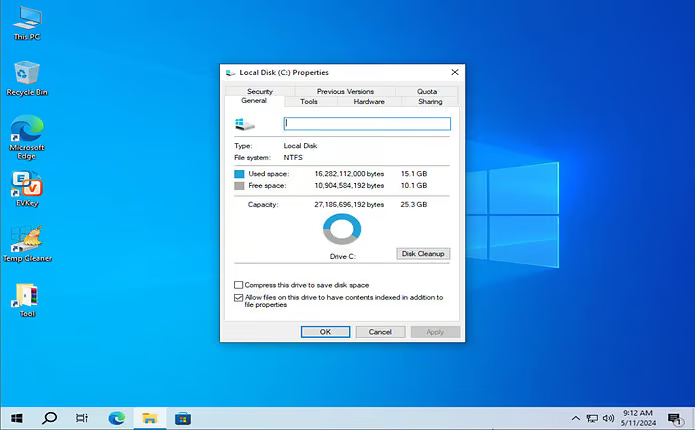The width and height of the screenshot is (695, 430).
Task: Open the Windows Start menu
Action: click(17, 418)
